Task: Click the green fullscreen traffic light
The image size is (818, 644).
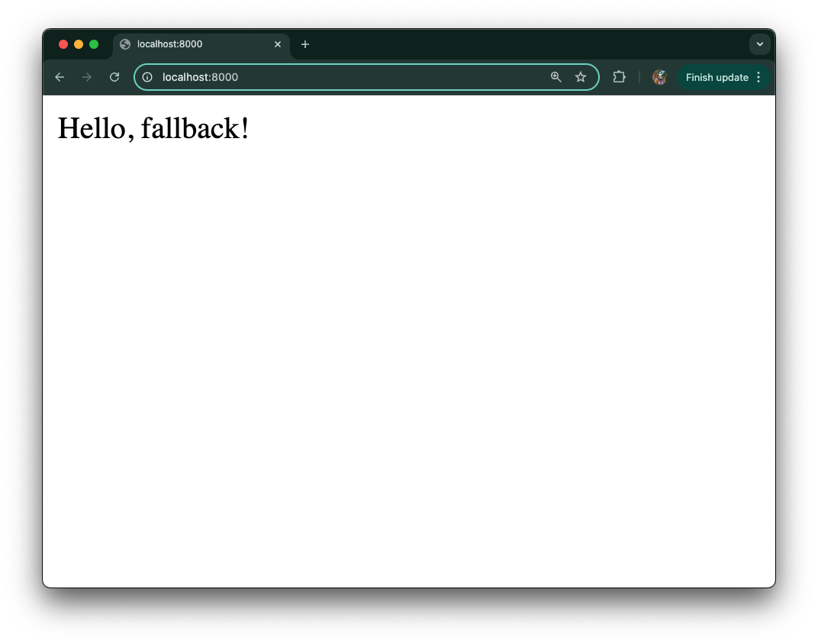Action: [x=94, y=44]
